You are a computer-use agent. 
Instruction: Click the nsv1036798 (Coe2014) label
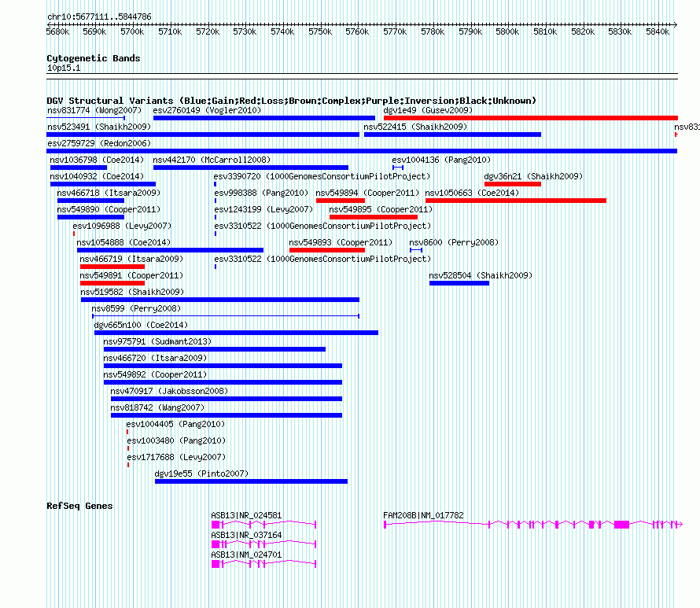pos(97,160)
